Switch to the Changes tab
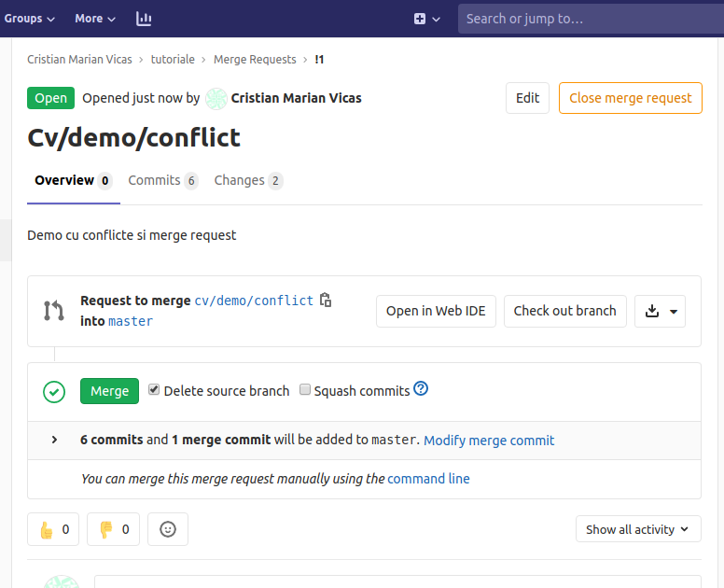Viewport: 724px width, 588px height. coord(247,180)
